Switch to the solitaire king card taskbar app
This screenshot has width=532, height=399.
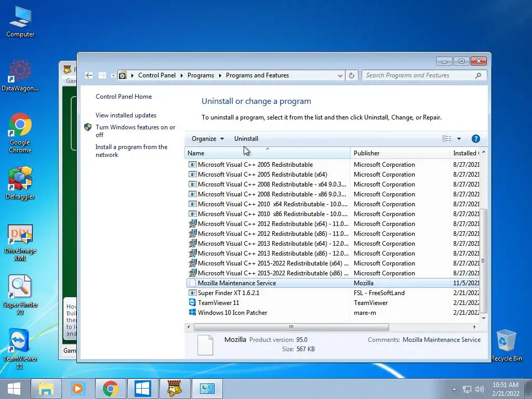175,389
